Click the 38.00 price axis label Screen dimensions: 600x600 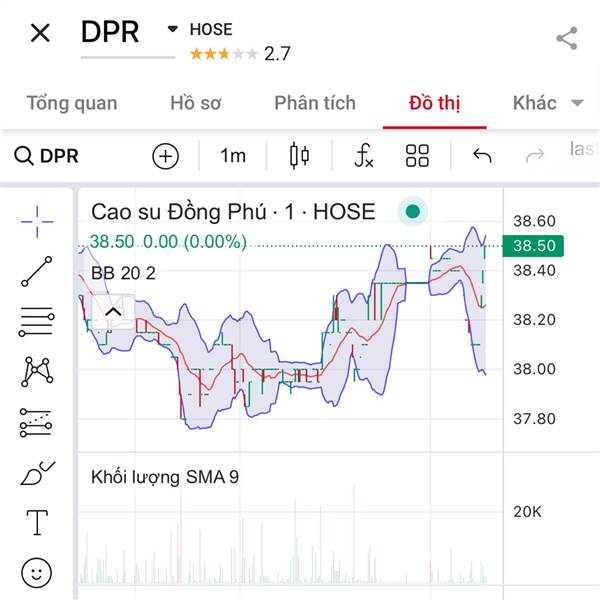[x=534, y=369]
